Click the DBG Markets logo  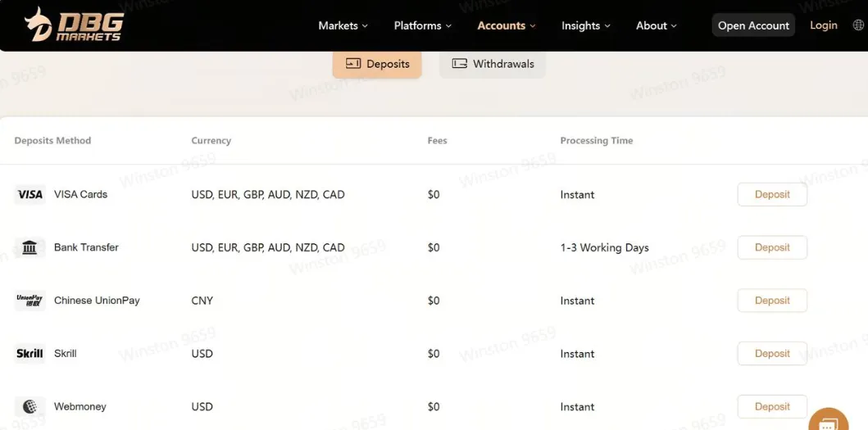point(74,25)
